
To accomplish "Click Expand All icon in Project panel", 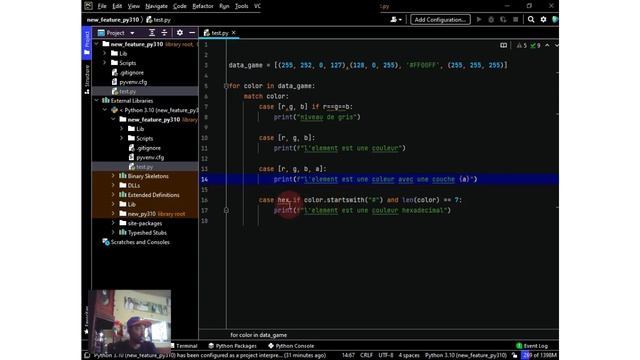I will pos(152,33).
